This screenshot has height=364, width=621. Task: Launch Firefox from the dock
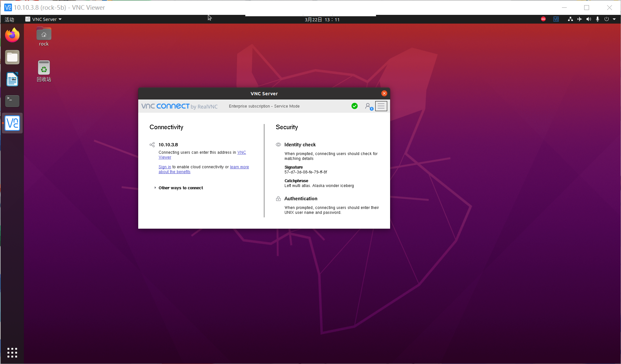(x=12, y=35)
